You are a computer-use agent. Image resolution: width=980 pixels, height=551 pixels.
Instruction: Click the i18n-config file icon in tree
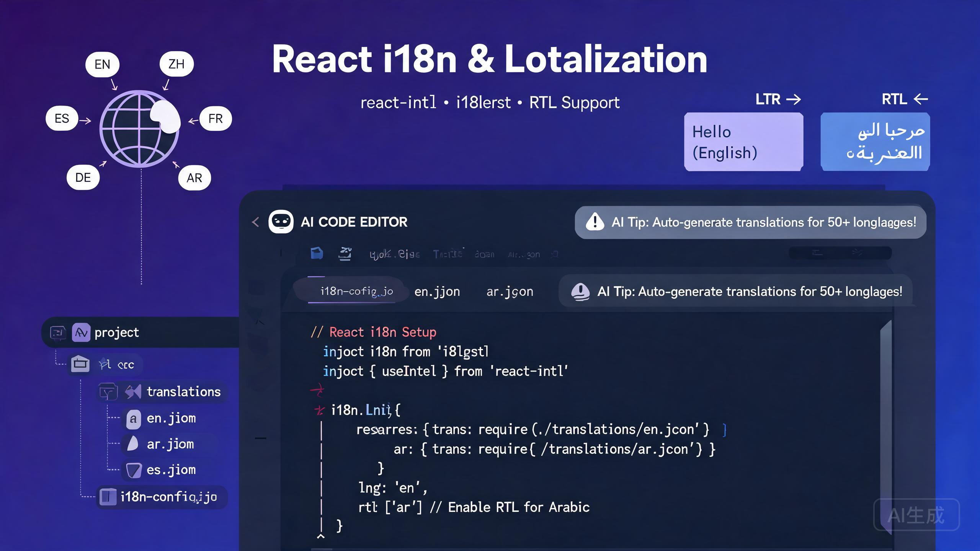click(108, 497)
